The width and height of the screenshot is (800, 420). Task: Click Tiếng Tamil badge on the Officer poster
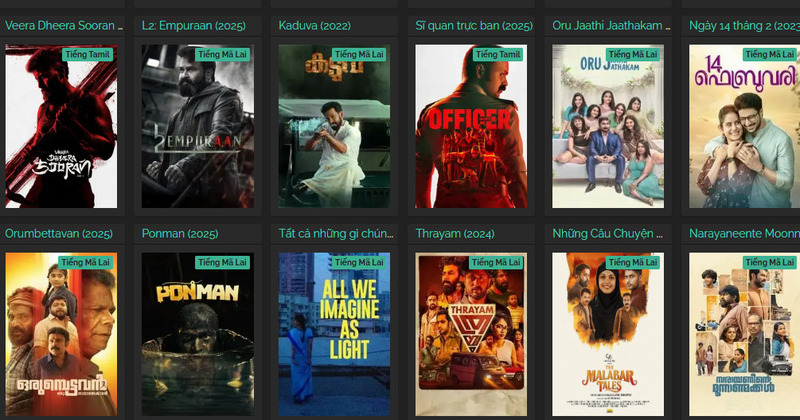[497, 54]
